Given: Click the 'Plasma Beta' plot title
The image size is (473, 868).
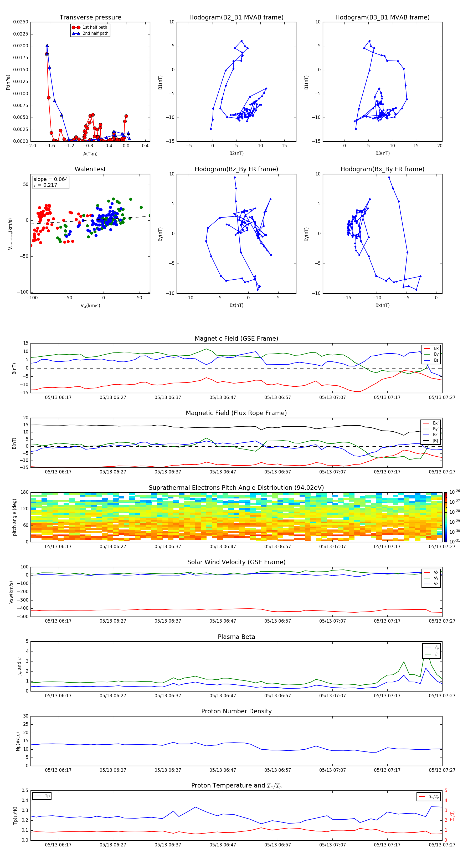Looking at the screenshot, I should coord(236,637).
